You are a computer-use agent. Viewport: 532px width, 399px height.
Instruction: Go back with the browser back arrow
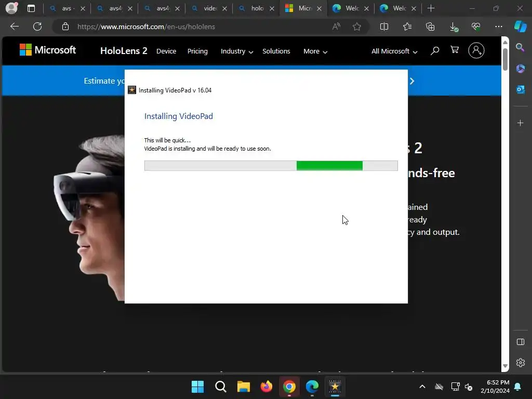point(15,26)
